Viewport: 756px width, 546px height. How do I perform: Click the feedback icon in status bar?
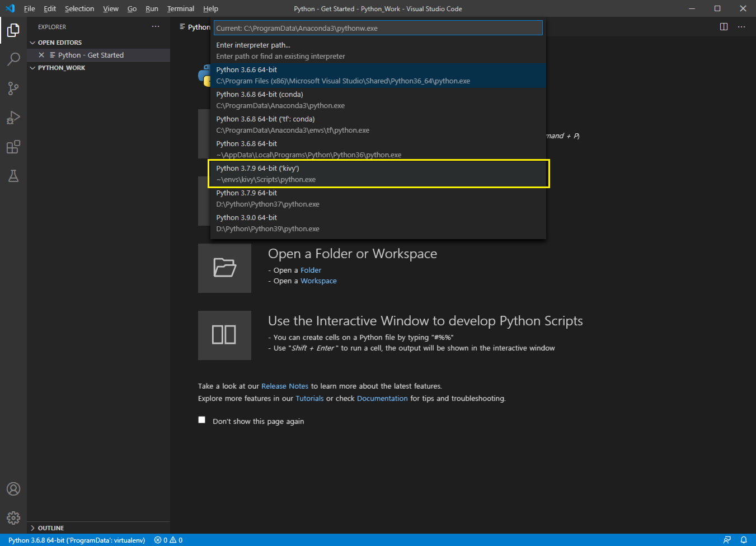click(x=727, y=540)
